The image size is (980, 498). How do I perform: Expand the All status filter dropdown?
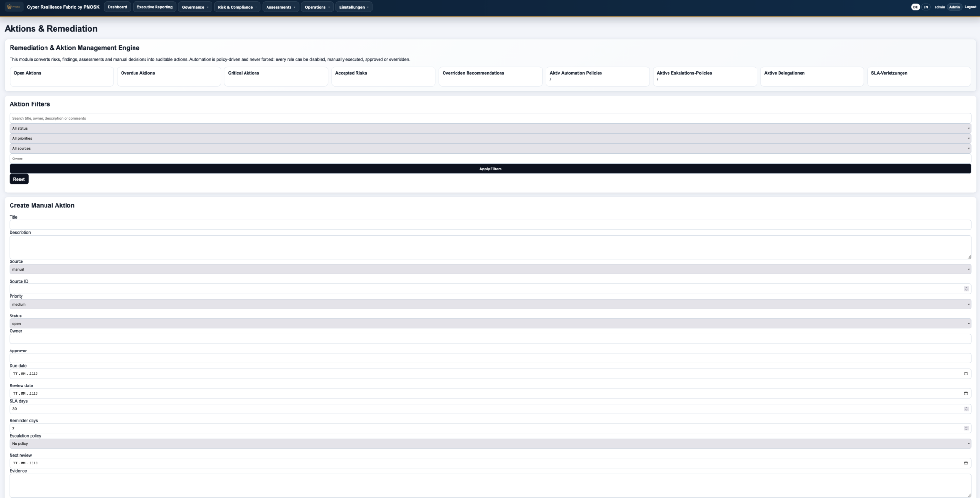(x=490, y=128)
